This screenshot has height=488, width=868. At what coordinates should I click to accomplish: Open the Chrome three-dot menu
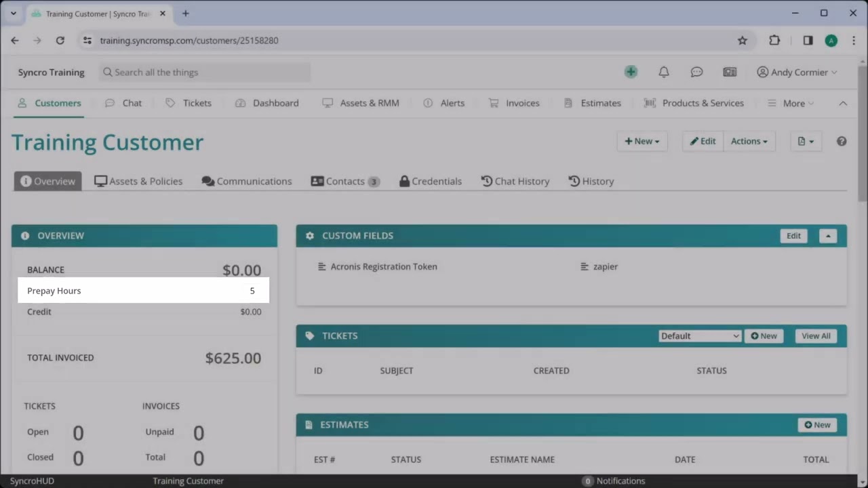[853, 41]
